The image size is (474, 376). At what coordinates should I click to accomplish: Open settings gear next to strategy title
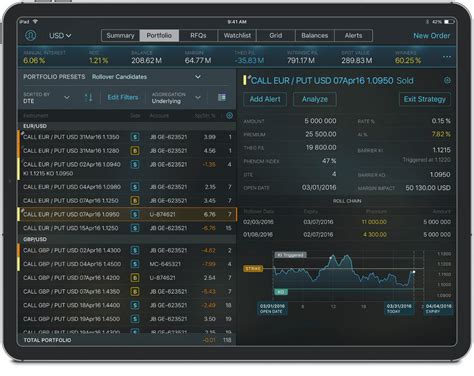(x=447, y=80)
